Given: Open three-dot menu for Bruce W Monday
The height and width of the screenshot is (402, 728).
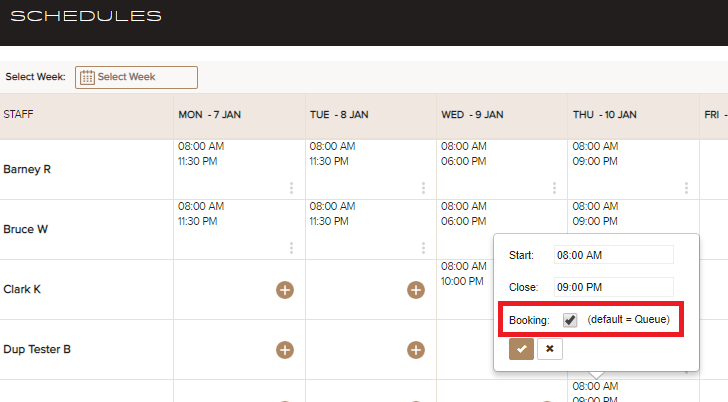Looking at the screenshot, I should (x=291, y=248).
